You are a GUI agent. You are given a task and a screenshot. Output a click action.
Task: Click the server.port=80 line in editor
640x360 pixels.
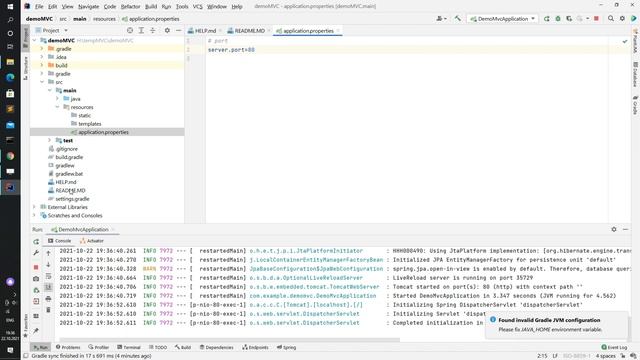click(x=231, y=50)
